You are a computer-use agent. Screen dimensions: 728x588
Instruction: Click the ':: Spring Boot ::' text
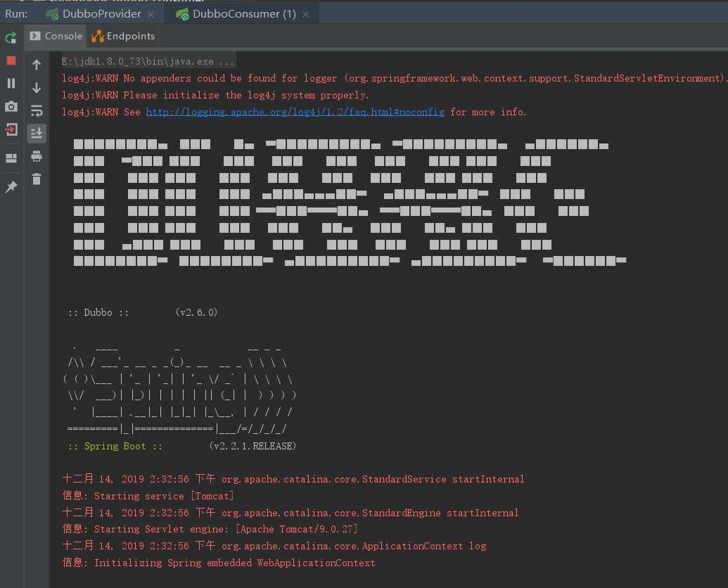(x=115, y=446)
